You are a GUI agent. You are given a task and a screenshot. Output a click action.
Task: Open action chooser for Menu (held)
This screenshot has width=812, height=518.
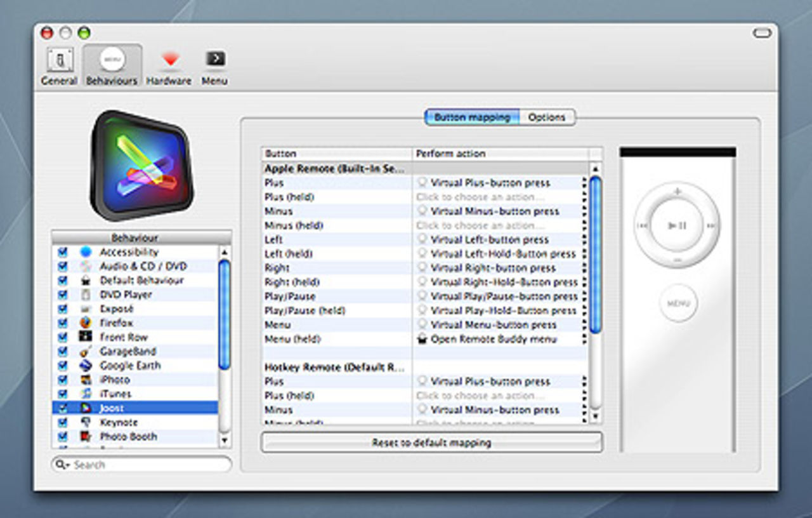(495, 339)
